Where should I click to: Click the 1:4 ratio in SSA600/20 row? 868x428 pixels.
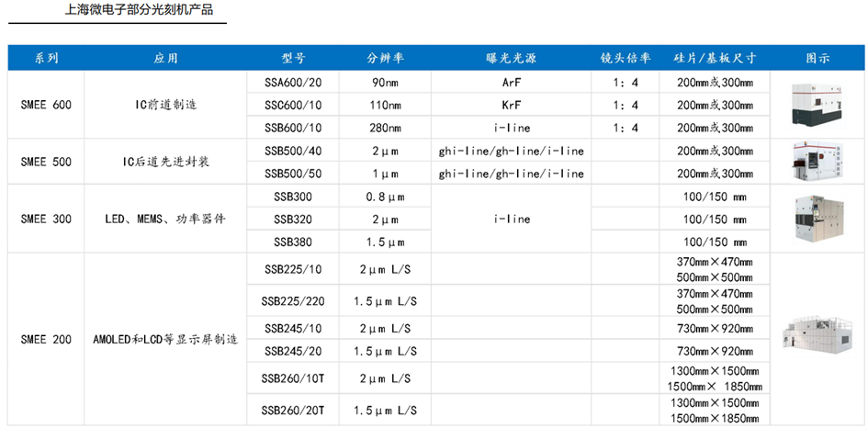click(626, 83)
